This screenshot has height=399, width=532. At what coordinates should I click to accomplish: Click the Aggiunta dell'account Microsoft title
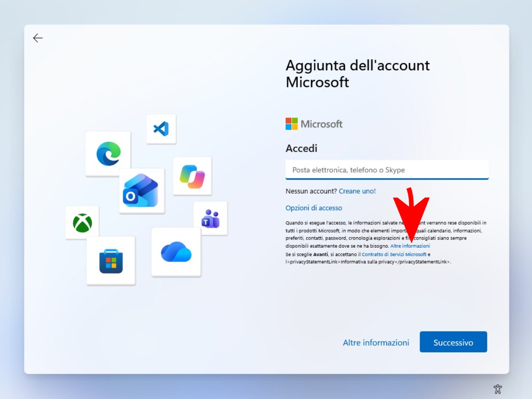[358, 74]
